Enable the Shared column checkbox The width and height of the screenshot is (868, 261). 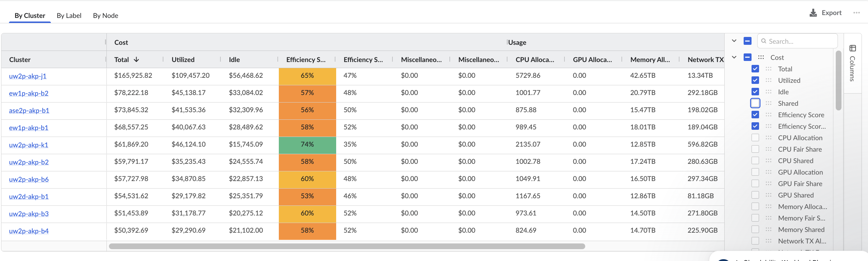(755, 103)
